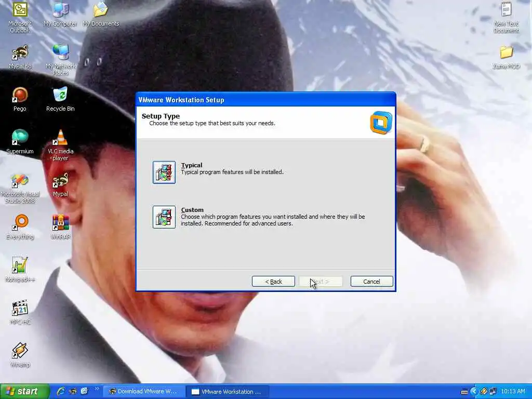
Task: Select the Zuma MOD folder icon
Action: [x=506, y=57]
